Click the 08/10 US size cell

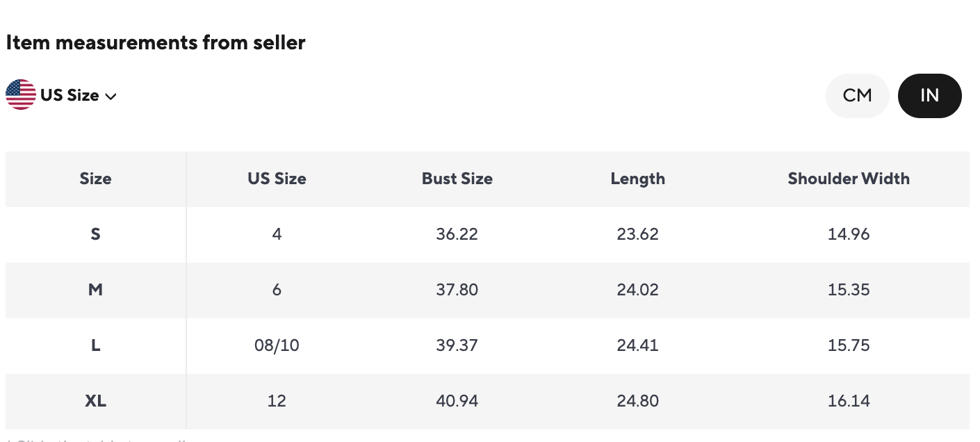(277, 345)
